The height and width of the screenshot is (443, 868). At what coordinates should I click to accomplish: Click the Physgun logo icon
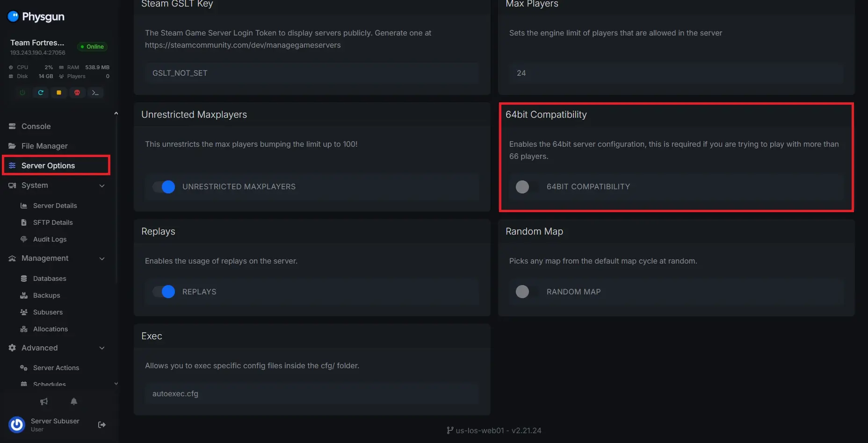point(13,17)
